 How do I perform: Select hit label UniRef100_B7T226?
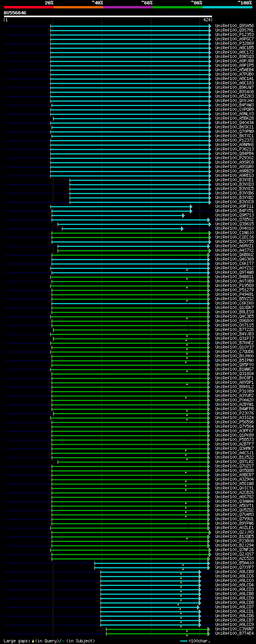coord(234,330)
